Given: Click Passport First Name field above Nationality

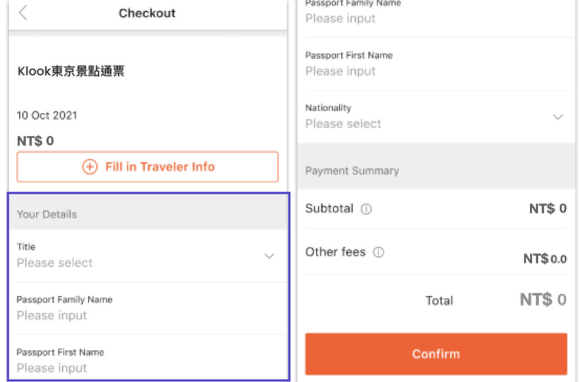Looking at the screenshot, I should 340,71.
